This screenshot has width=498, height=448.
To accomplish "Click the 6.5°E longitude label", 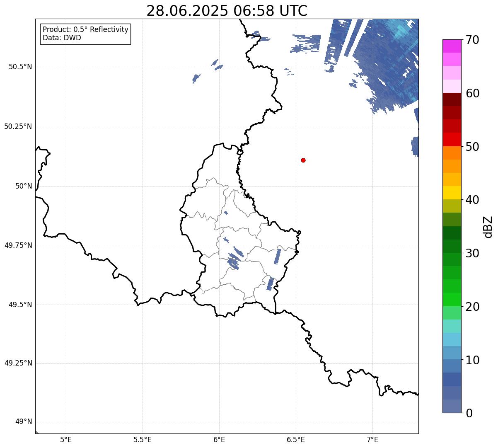I will [x=296, y=439].
